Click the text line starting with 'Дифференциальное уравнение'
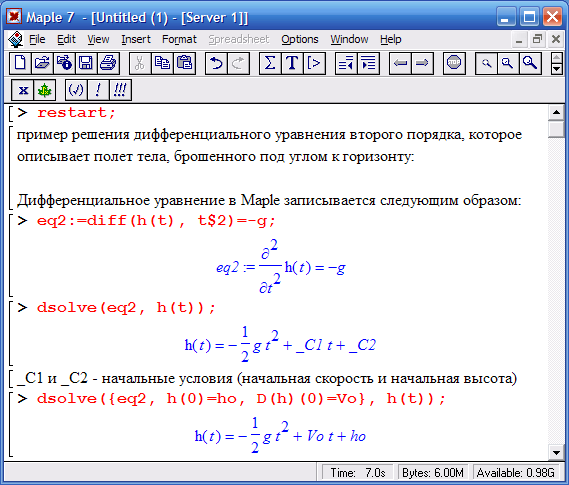 pos(269,200)
